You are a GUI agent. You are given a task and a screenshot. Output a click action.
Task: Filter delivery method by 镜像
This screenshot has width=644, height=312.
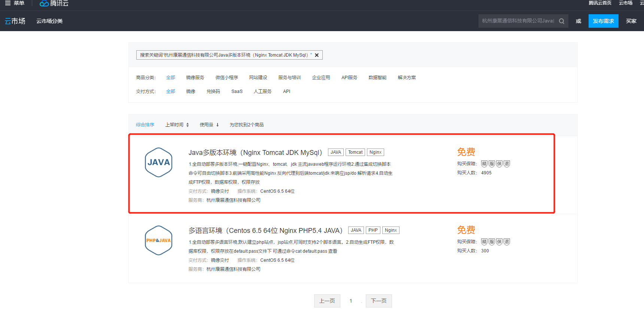pyautogui.click(x=191, y=91)
